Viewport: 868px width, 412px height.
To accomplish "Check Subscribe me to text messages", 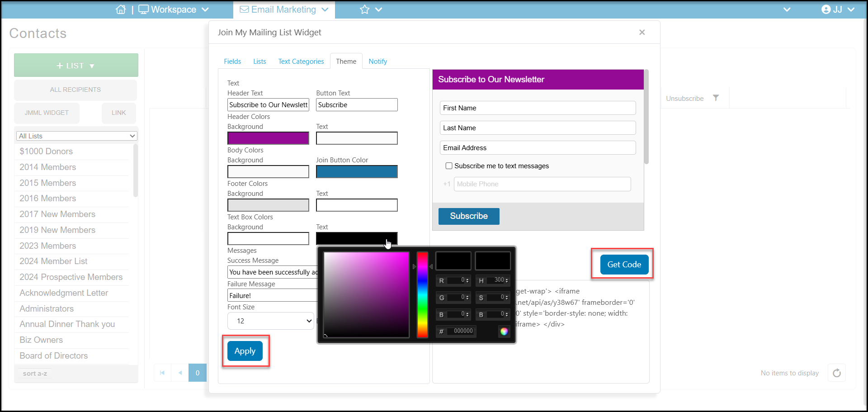I will 449,166.
